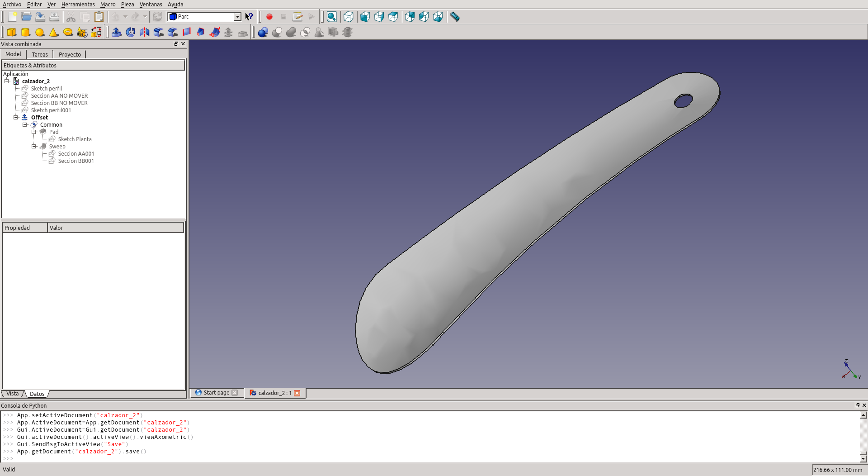Viewport: 868px width, 476px height.
Task: Open the redo history dropdown arrow
Action: 145,17
